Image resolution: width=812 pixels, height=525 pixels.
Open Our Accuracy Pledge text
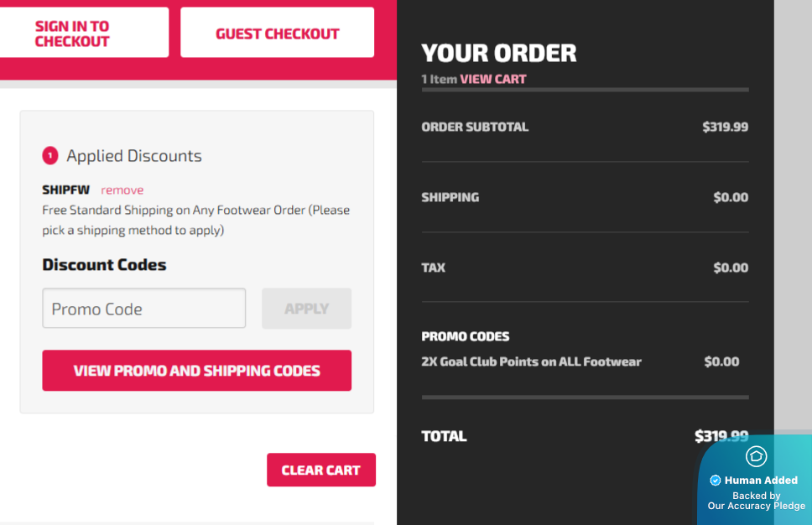(x=756, y=506)
